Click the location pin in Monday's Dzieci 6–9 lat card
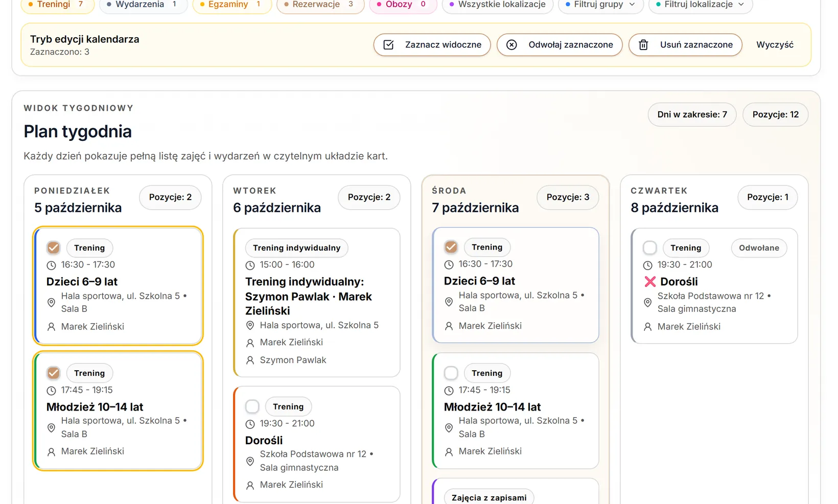The height and width of the screenshot is (504, 838). (x=51, y=302)
